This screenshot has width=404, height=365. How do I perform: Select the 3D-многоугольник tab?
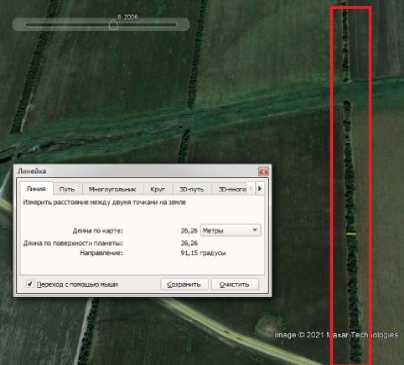(233, 189)
